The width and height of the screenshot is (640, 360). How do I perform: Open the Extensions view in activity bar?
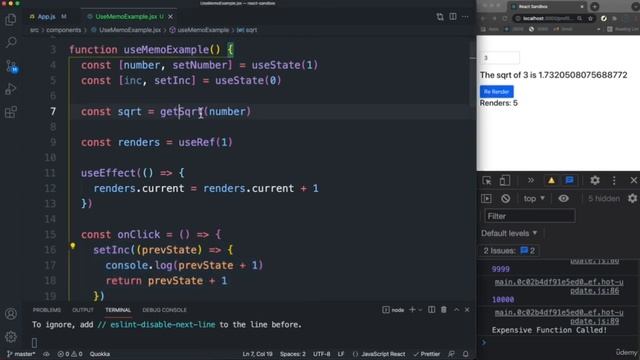[11, 112]
